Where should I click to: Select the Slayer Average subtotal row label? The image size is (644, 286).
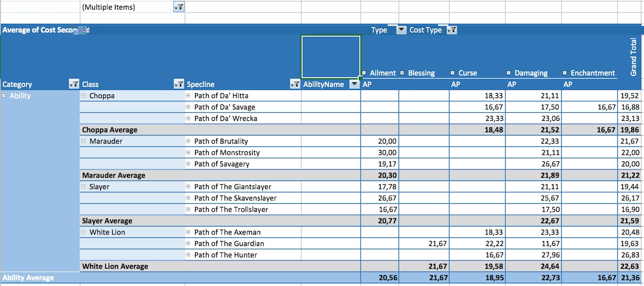107,221
